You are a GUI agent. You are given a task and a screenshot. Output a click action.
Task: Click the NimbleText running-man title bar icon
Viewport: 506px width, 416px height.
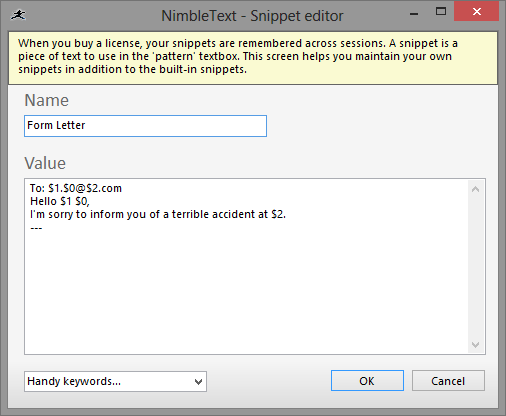(18, 15)
